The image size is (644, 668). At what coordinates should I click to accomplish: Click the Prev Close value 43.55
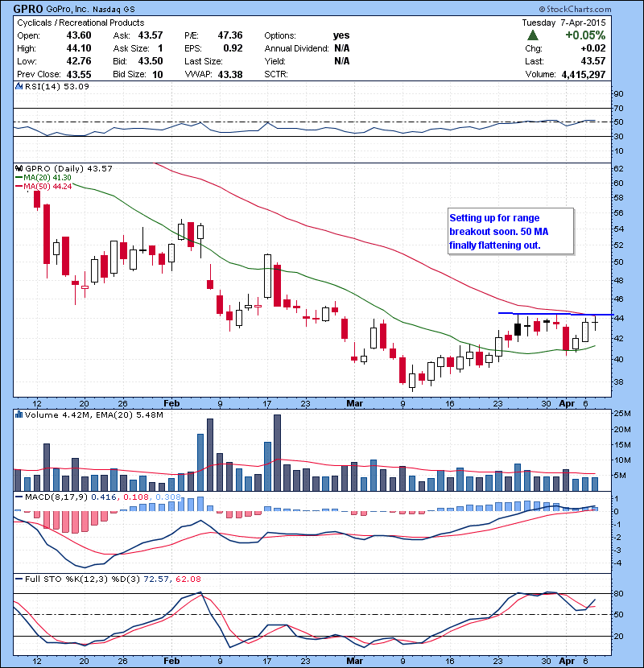tap(79, 74)
